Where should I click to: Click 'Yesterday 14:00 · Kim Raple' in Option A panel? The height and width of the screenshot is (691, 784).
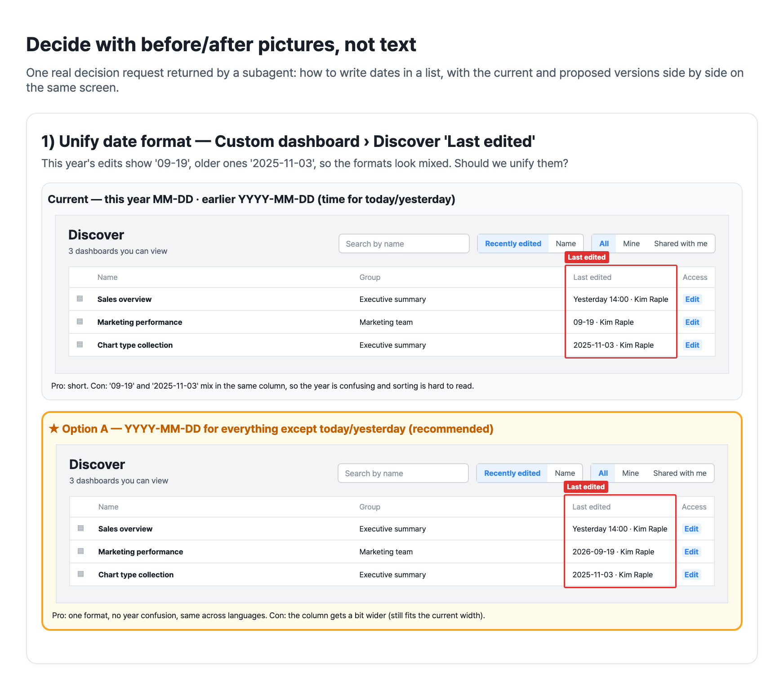pyautogui.click(x=620, y=529)
